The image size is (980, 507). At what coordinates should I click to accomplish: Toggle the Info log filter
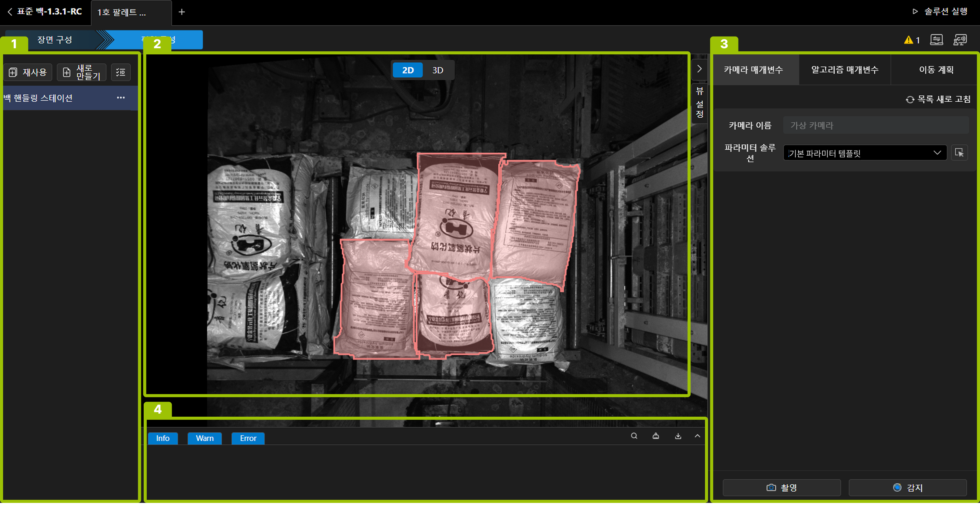[x=163, y=438]
